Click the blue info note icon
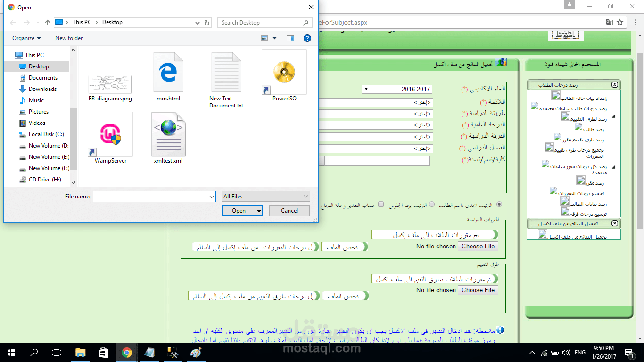 tap(500, 330)
